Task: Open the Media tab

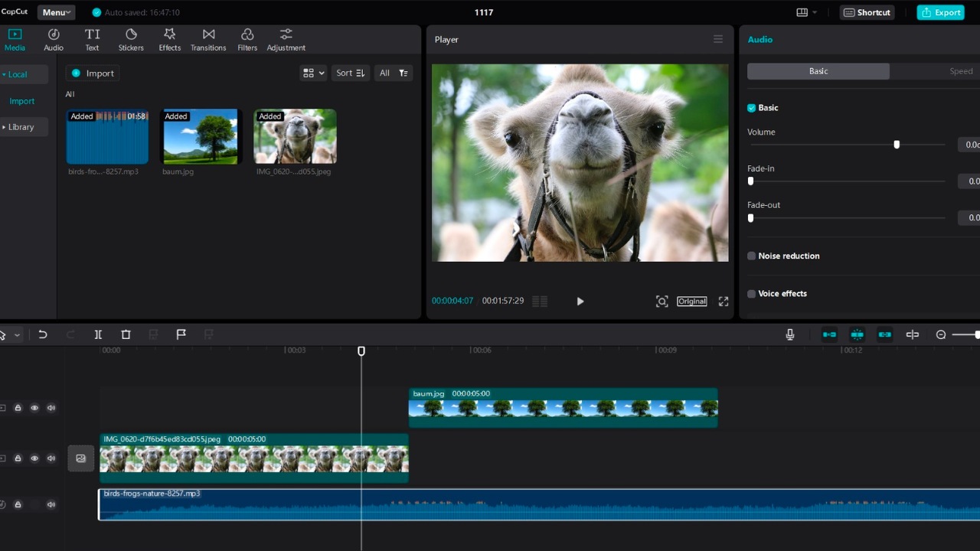Action: tap(15, 40)
